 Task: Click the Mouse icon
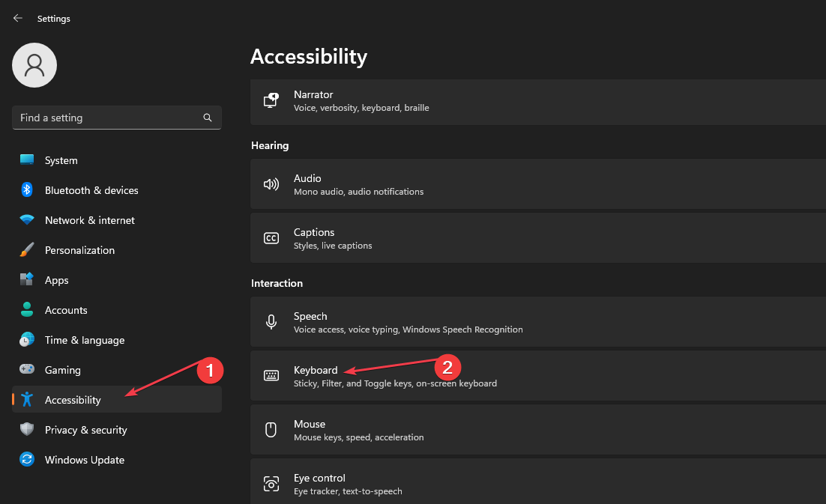pyautogui.click(x=271, y=430)
